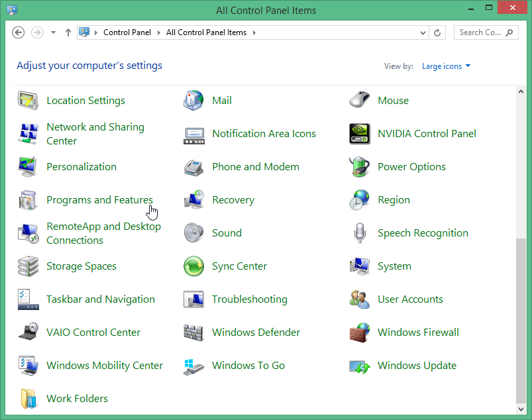Click the Notification Area Icons icon

pyautogui.click(x=193, y=136)
